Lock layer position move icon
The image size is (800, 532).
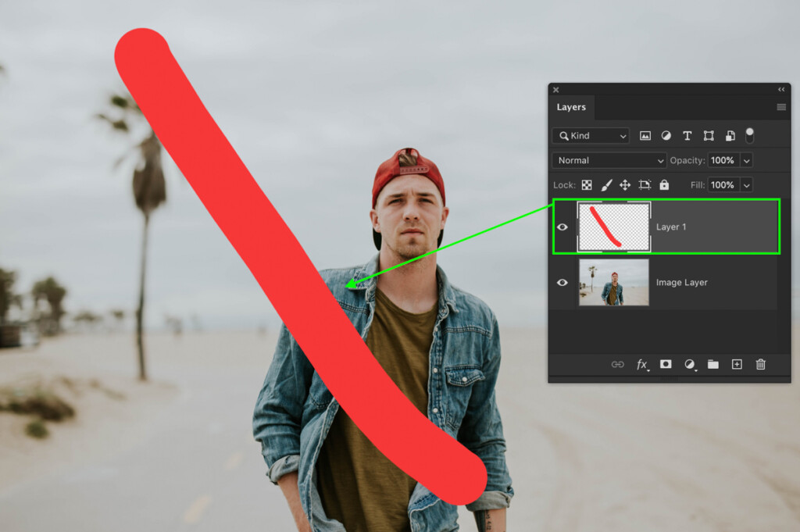click(x=625, y=185)
